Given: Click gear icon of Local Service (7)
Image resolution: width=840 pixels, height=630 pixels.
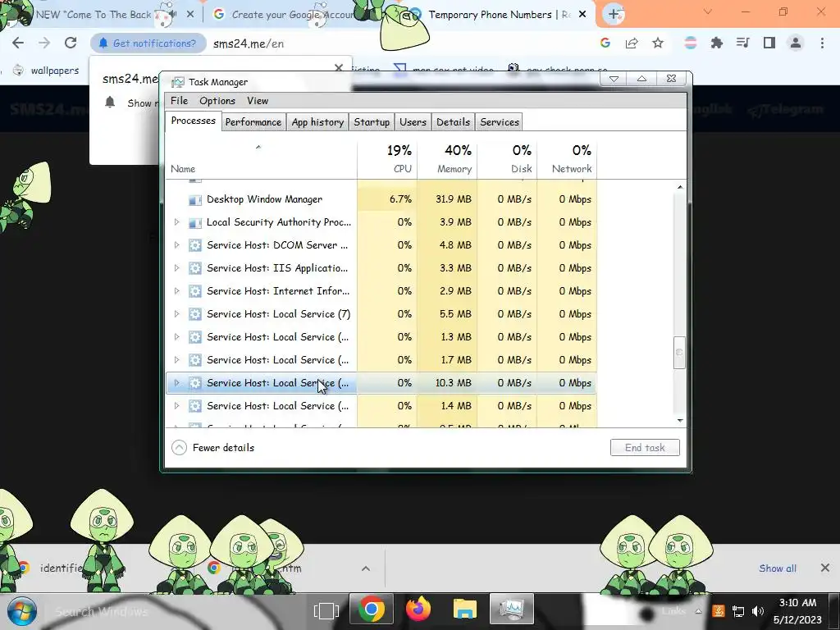Looking at the screenshot, I should click(x=195, y=314).
